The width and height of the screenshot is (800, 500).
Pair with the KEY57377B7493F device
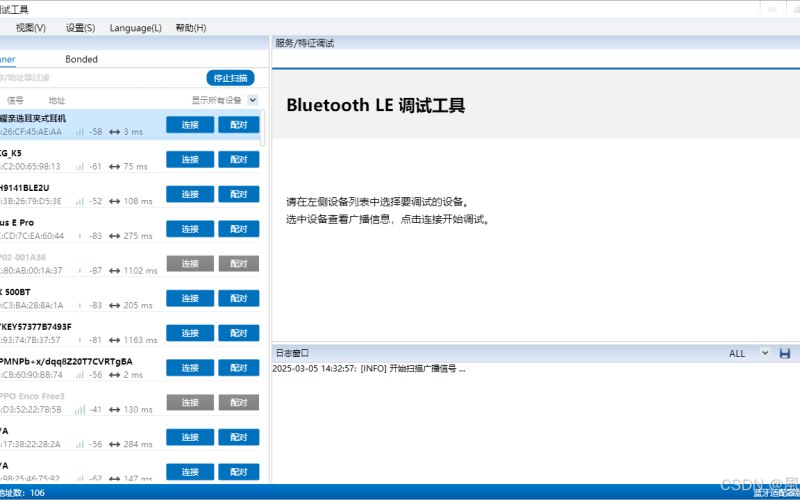click(239, 333)
